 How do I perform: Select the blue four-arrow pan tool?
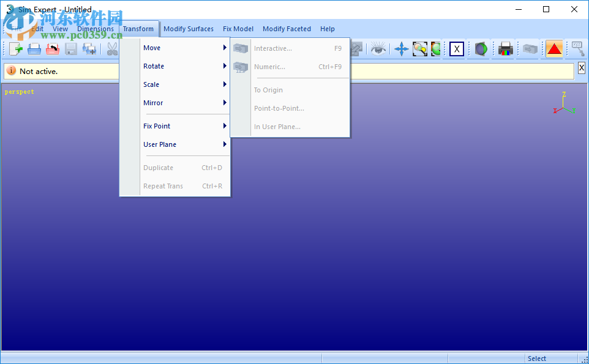pos(401,49)
